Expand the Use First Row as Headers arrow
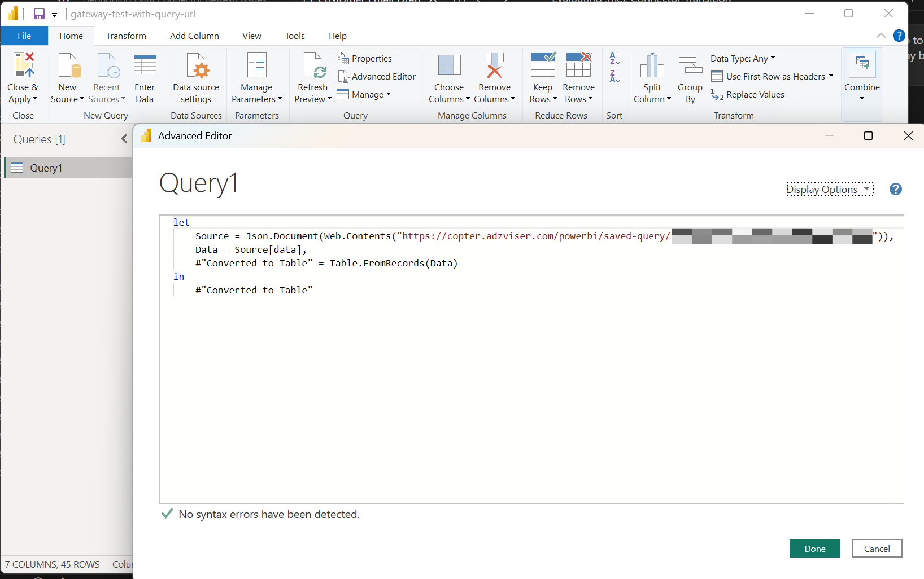This screenshot has height=579, width=924. coord(831,76)
